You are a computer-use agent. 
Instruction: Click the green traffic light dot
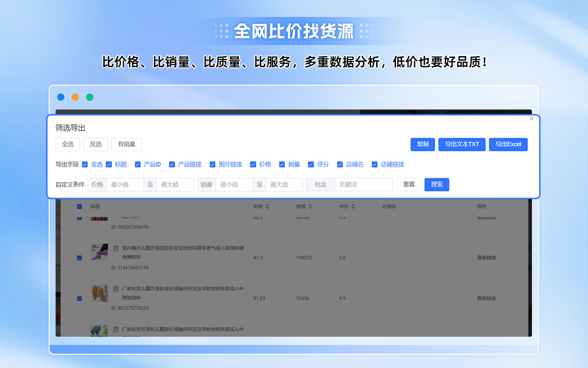(90, 97)
